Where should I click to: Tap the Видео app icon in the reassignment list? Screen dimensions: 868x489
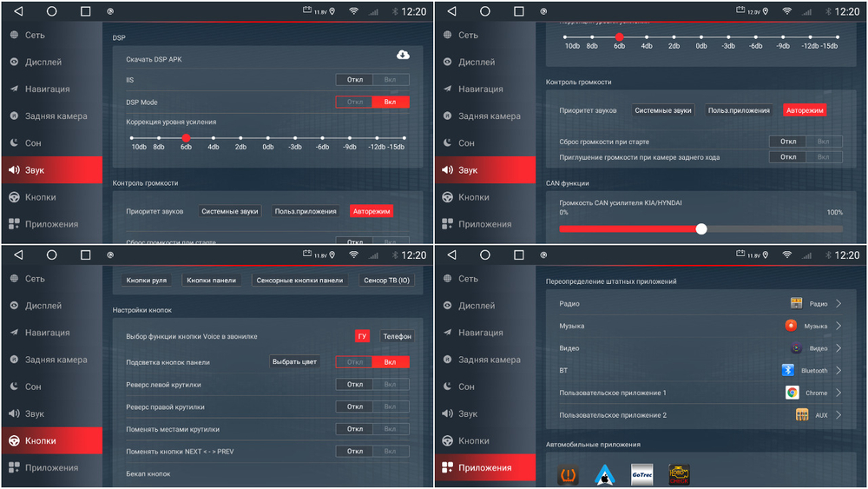[796, 347]
